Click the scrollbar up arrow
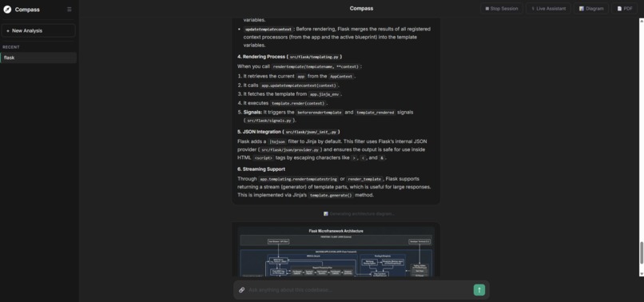 tap(641, 20)
